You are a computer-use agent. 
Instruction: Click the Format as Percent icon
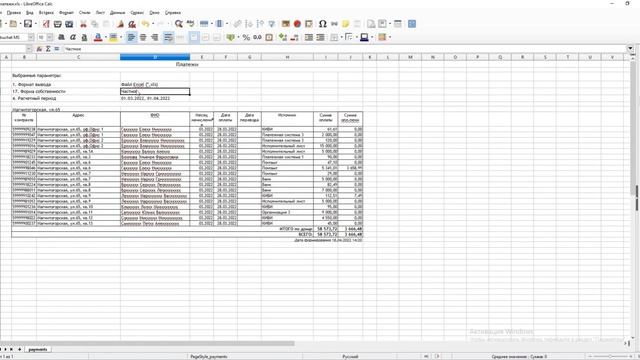click(x=246, y=37)
